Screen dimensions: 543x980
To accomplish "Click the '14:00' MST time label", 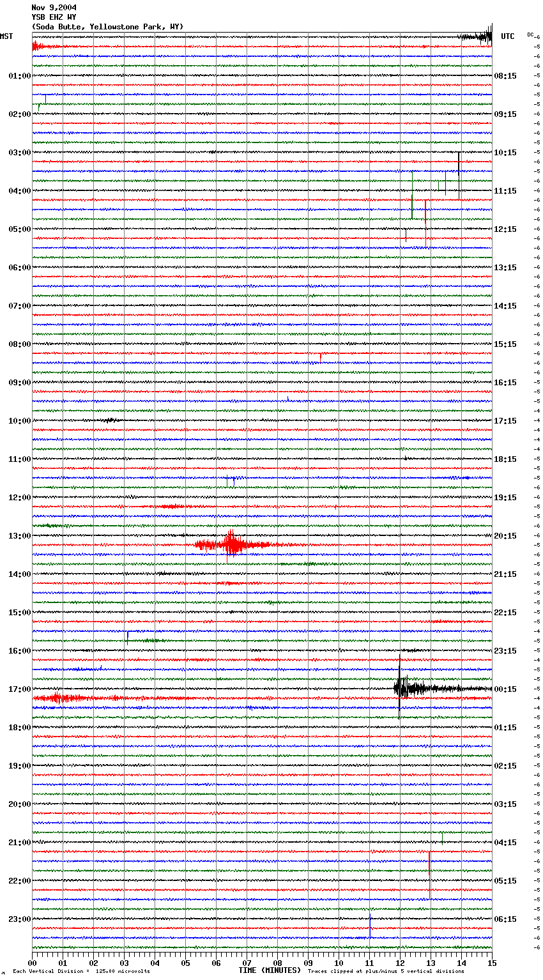I will coord(20,574).
